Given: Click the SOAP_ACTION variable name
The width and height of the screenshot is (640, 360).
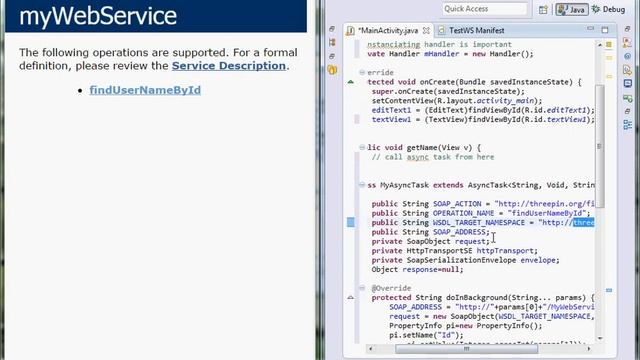Looking at the screenshot, I should [457, 204].
